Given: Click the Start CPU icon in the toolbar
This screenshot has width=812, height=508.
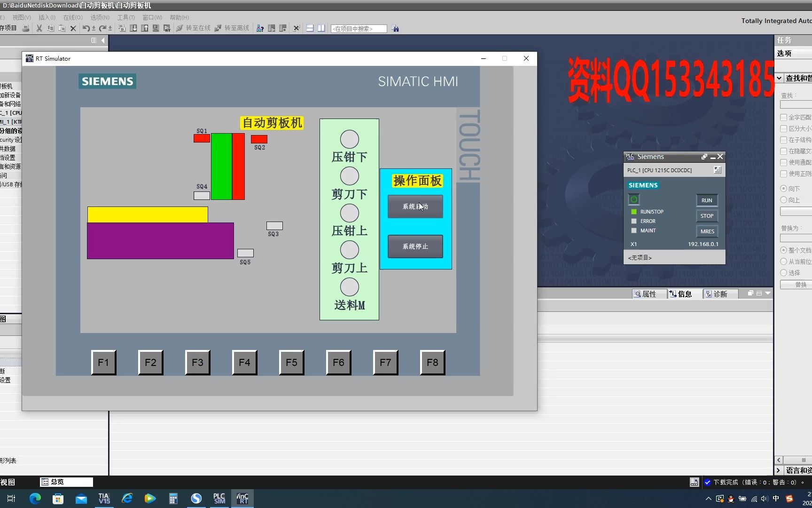Looking at the screenshot, I should tap(272, 28).
